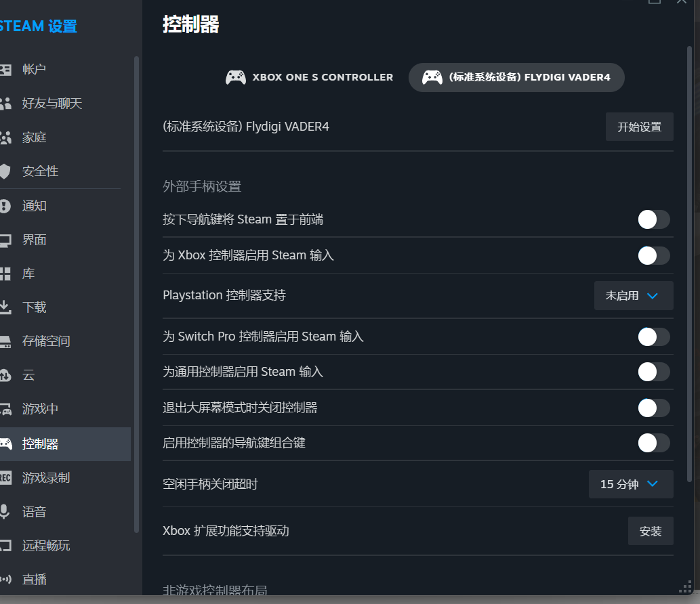Toggle 为 Switch Pro 控制器启用 Steam 输入
The height and width of the screenshot is (604, 700).
coord(653,337)
